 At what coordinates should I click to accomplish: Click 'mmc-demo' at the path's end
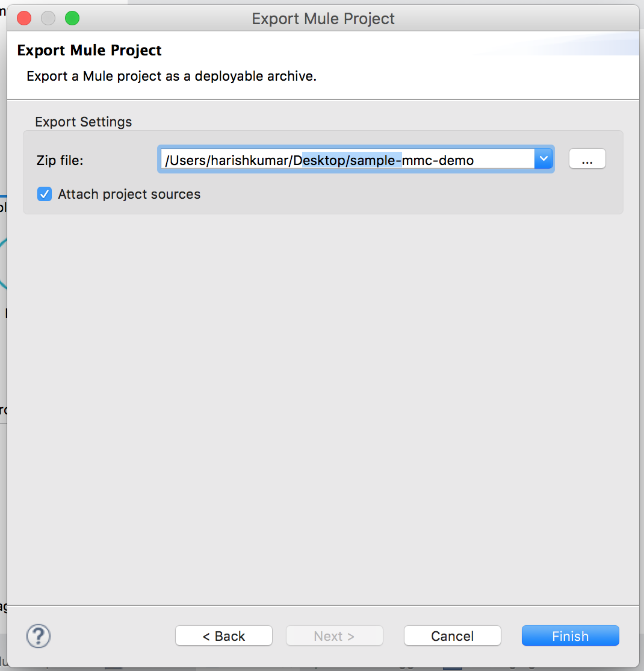(x=438, y=160)
